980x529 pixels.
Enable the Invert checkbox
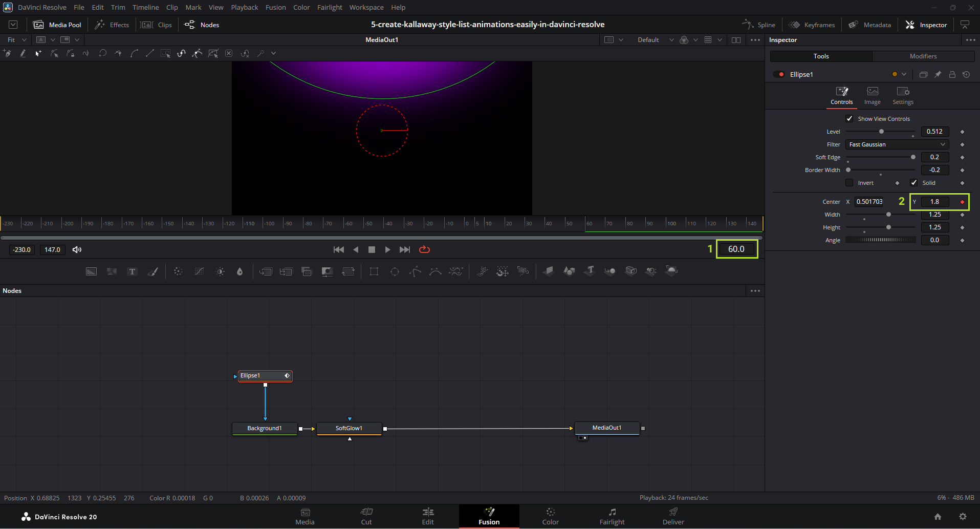pyautogui.click(x=850, y=183)
